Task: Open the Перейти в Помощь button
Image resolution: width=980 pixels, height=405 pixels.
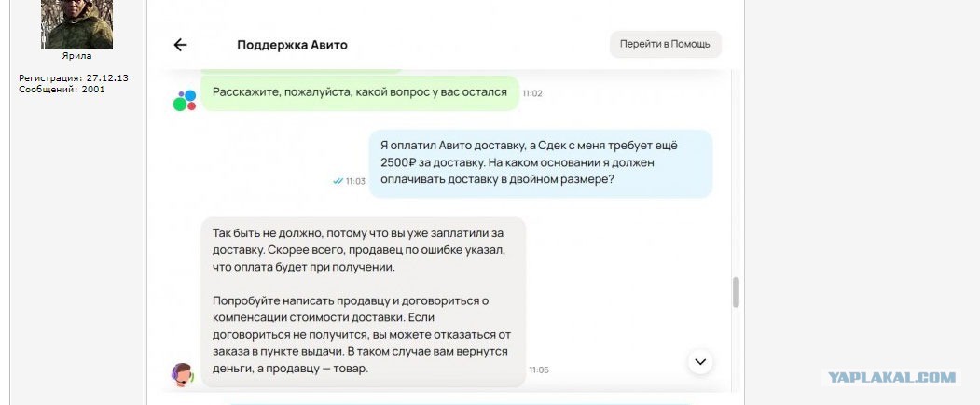Action: pyautogui.click(x=665, y=45)
